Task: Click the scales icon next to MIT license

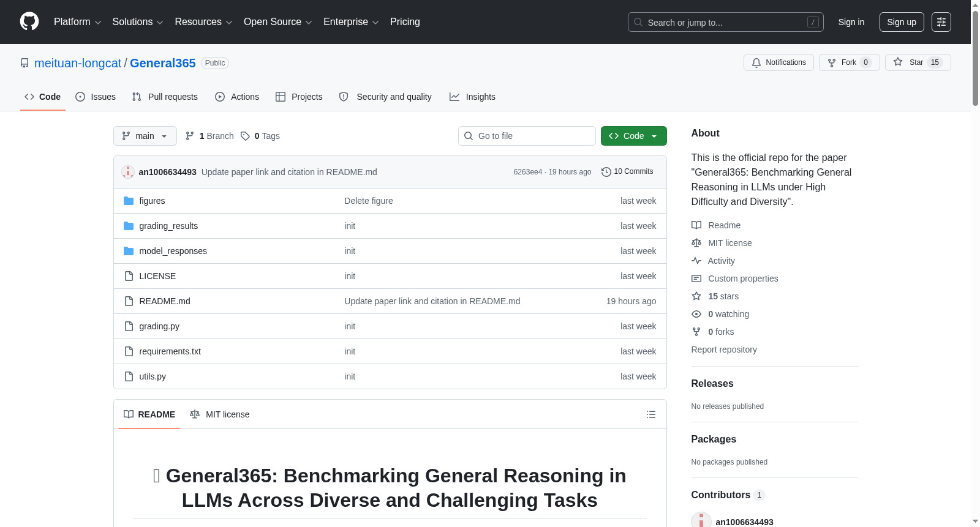Action: 696,243
